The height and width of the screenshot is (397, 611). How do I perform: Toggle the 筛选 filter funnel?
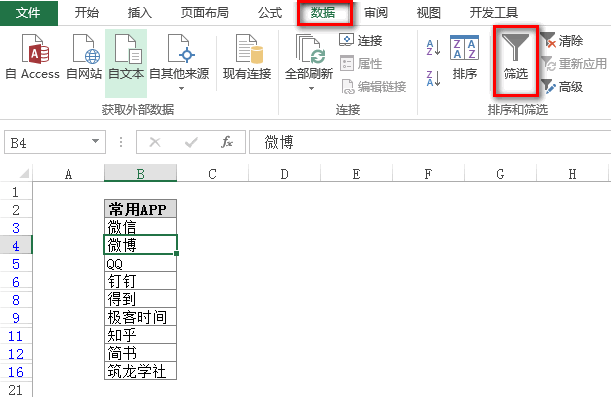click(x=516, y=57)
